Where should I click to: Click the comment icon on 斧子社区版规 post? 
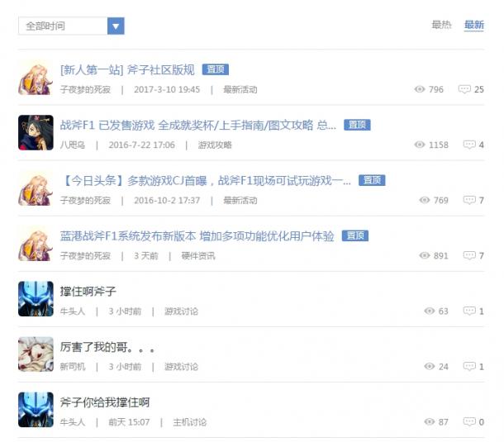[x=464, y=89]
